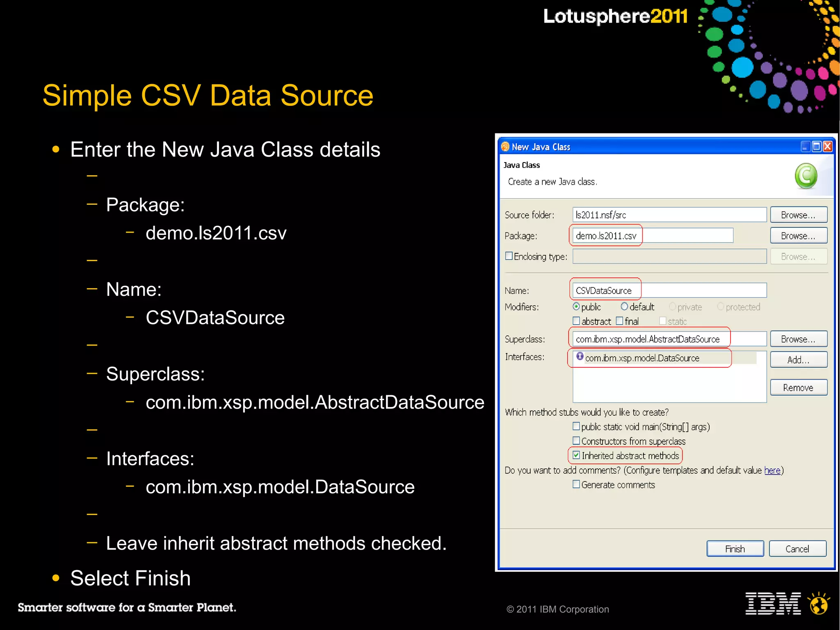Click Browse button for Superclass
The width and height of the screenshot is (840, 630).
(799, 339)
